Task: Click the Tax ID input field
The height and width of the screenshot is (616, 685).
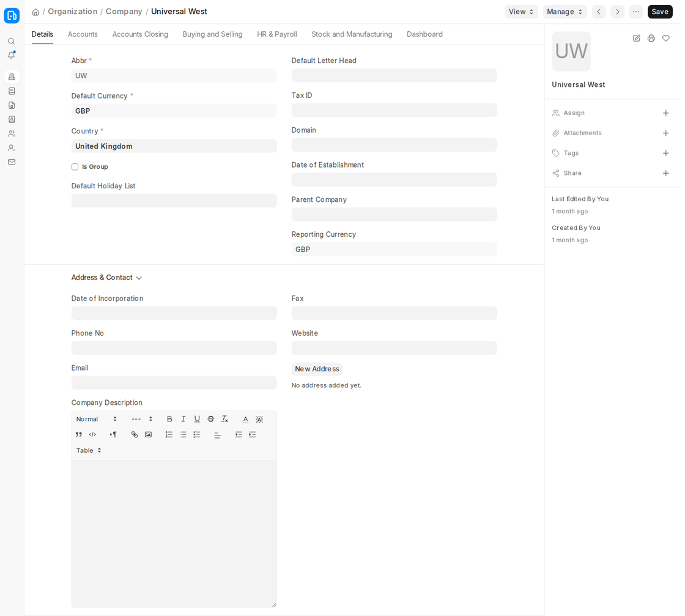Action: click(x=394, y=110)
